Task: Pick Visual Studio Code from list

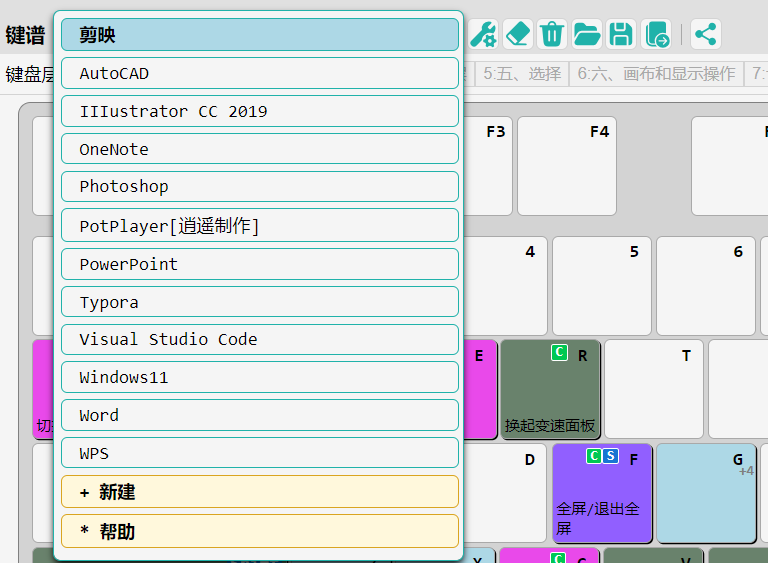Action: pos(260,339)
